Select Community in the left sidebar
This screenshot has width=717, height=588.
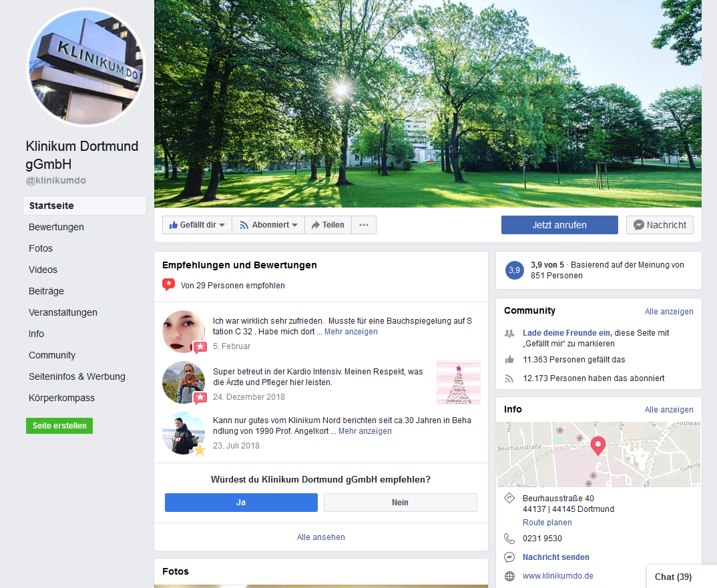click(x=52, y=355)
